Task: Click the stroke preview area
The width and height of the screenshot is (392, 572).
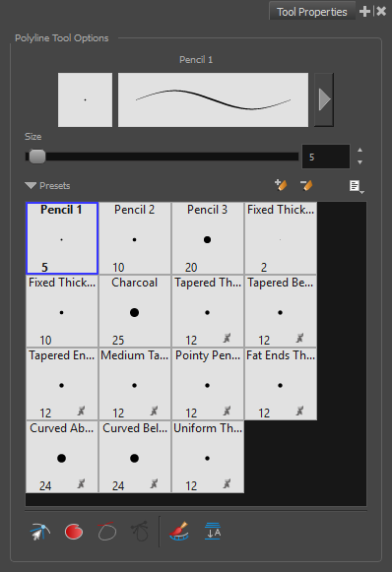Action: point(213,99)
